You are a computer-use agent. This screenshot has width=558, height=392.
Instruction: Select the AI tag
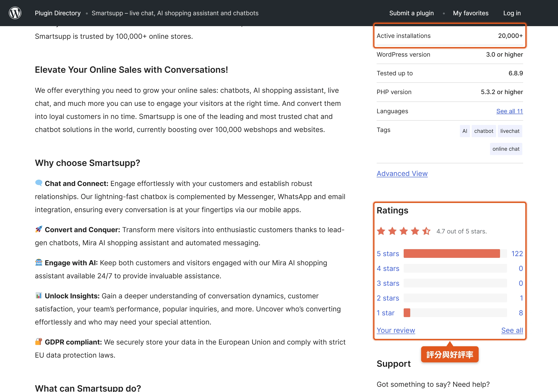tap(465, 131)
